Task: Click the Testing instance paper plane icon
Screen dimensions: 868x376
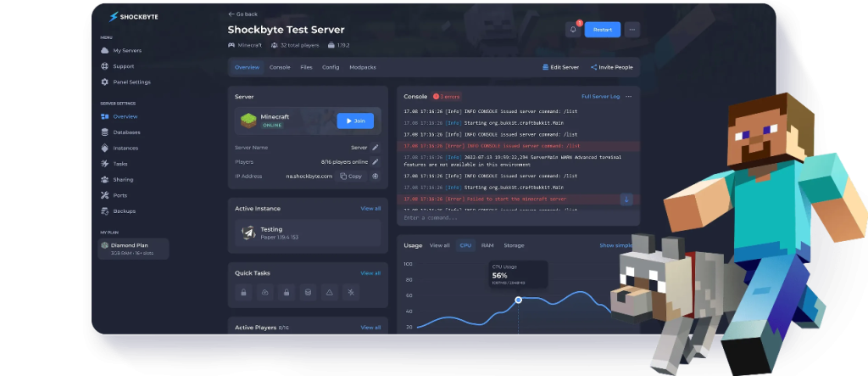Action: [x=248, y=233]
